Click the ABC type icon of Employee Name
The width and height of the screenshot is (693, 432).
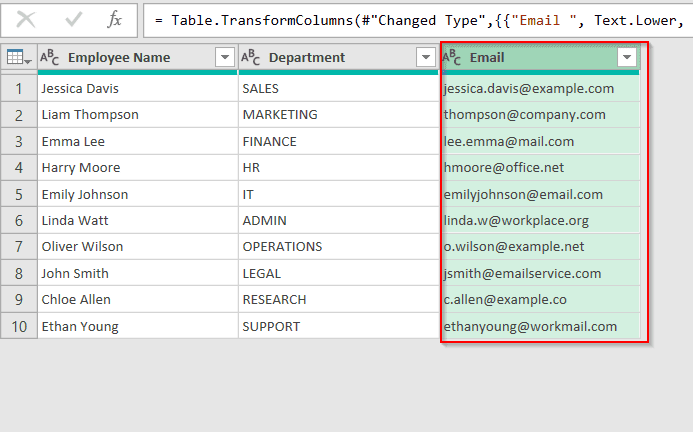point(50,57)
